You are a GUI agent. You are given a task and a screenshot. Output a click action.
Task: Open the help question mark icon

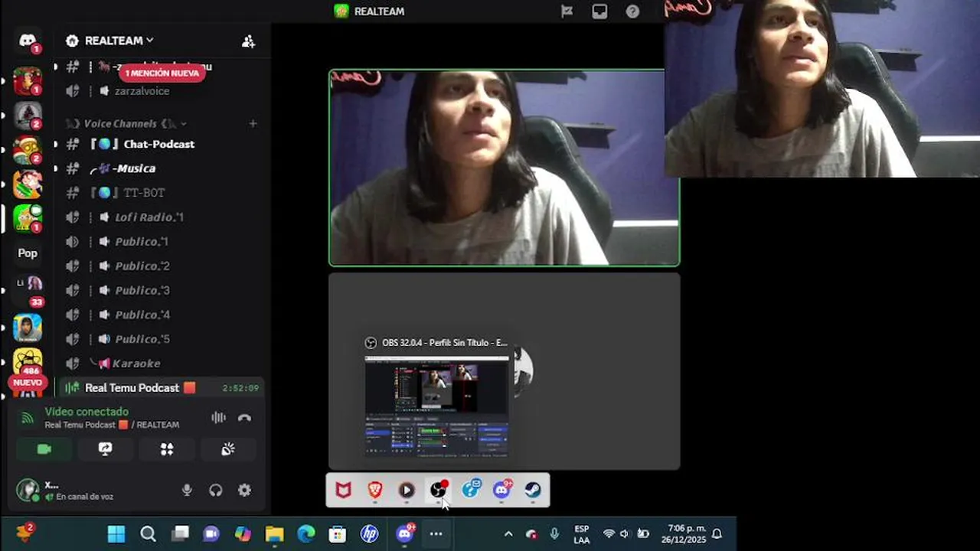tap(632, 11)
